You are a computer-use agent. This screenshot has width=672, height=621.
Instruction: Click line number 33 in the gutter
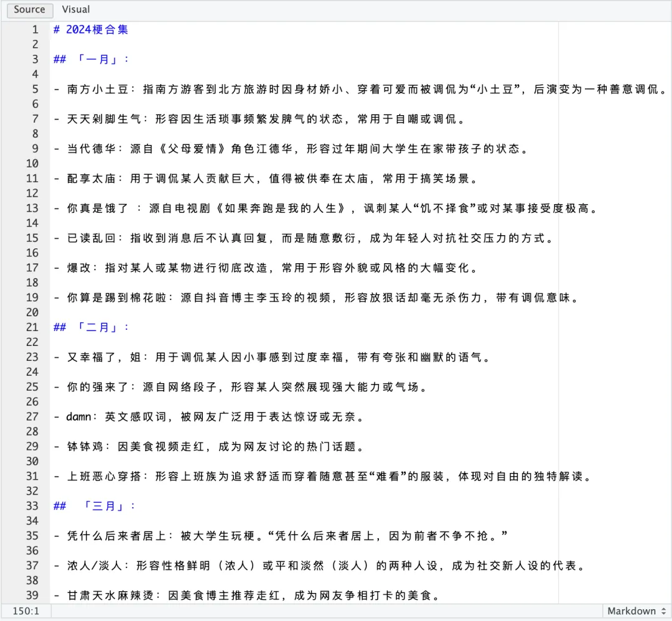(32, 506)
